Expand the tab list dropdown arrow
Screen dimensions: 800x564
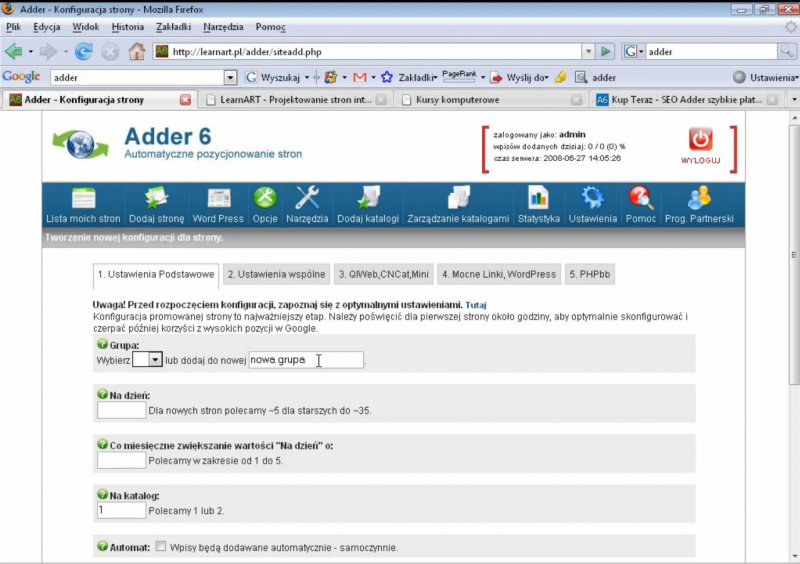(793, 100)
